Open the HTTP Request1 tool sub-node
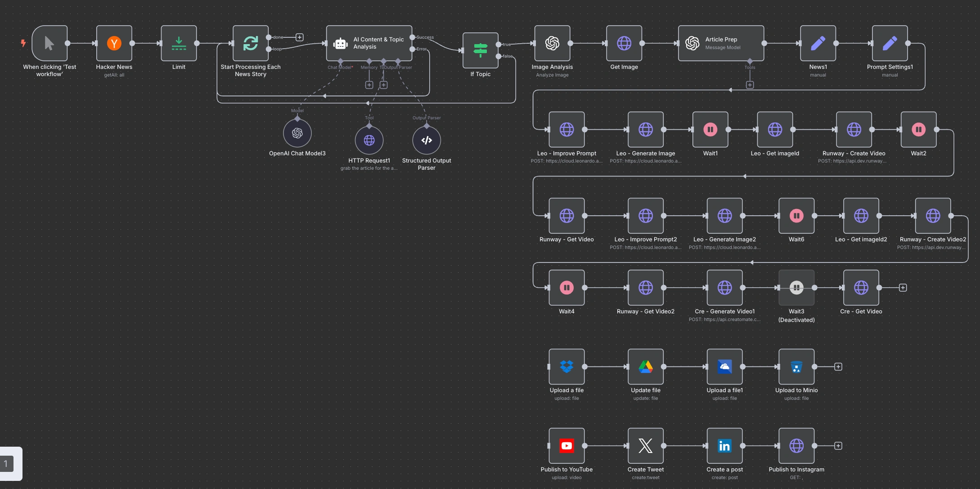The image size is (980, 489). pos(369,140)
